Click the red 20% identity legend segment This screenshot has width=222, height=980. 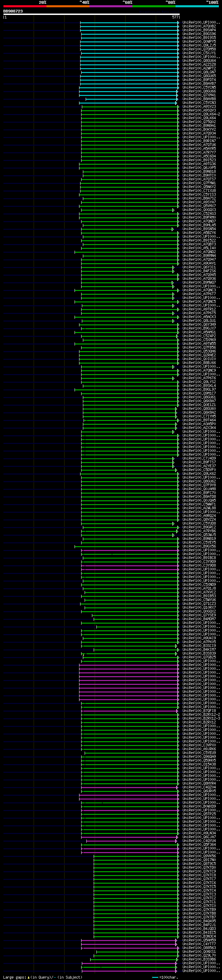click(25, 6)
